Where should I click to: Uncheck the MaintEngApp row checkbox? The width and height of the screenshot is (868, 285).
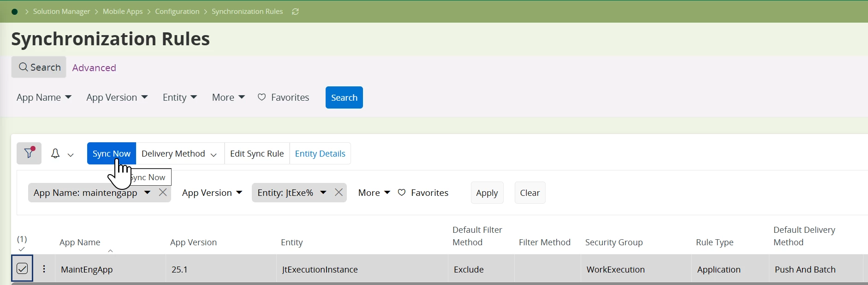tap(22, 268)
